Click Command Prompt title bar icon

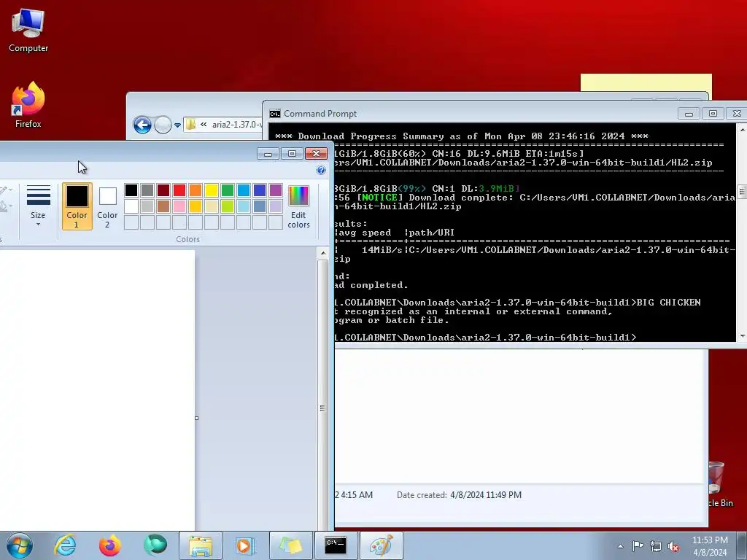point(275,113)
